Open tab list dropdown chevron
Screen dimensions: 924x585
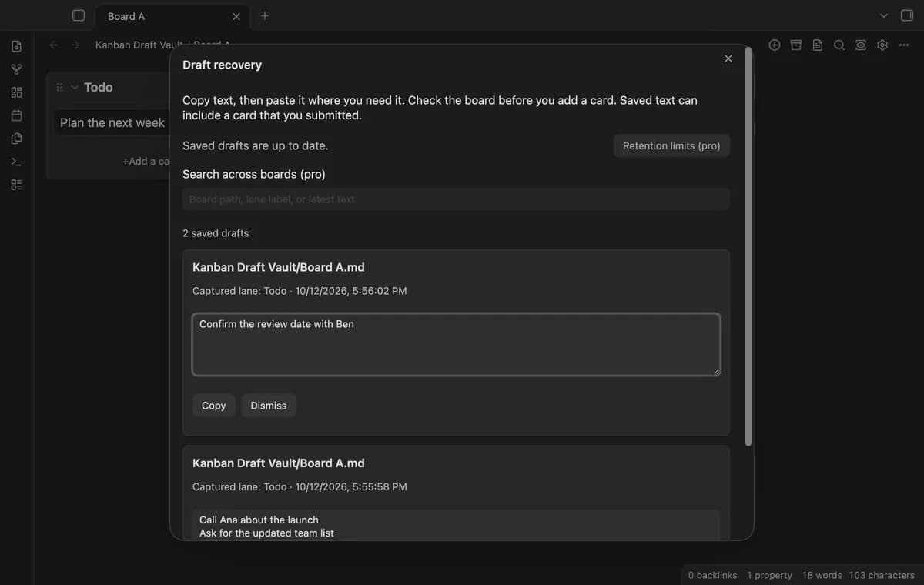884,16
